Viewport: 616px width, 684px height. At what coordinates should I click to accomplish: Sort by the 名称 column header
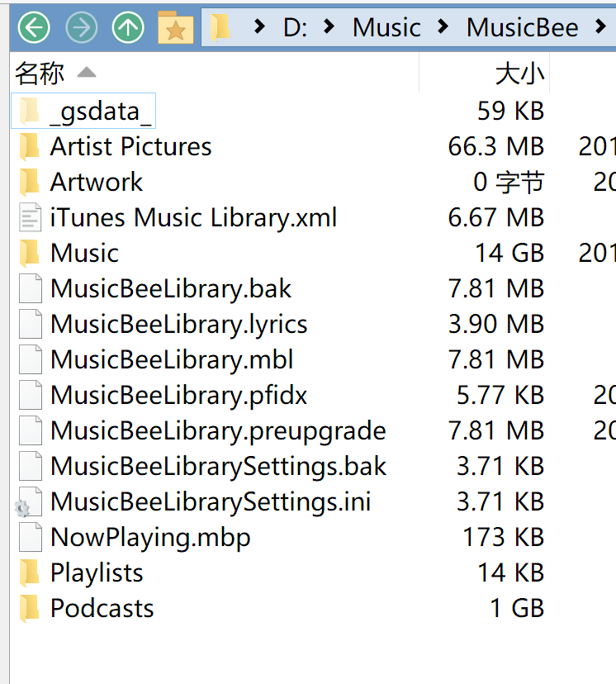tap(40, 74)
